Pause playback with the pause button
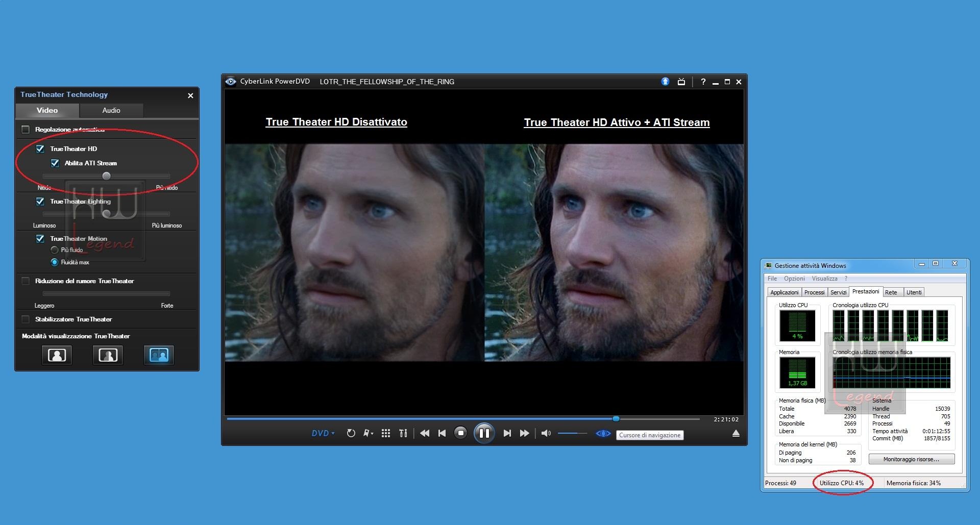This screenshot has width=980, height=525. [484, 433]
